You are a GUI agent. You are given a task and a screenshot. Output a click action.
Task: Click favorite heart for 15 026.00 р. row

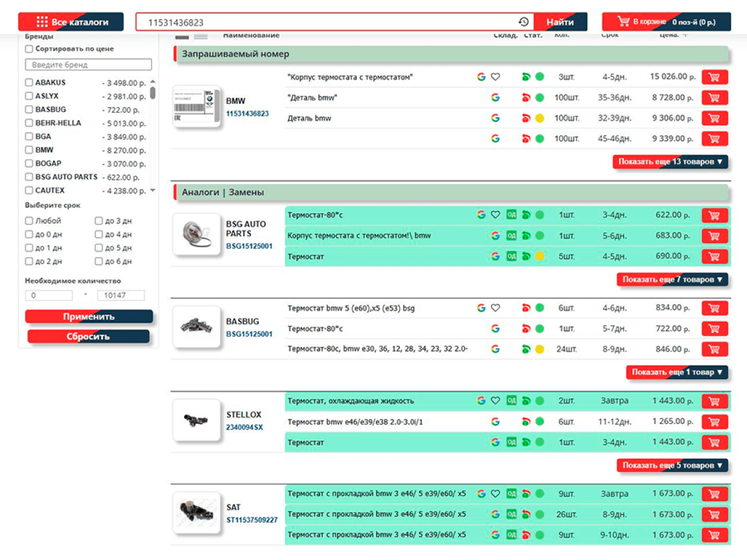pyautogui.click(x=496, y=77)
